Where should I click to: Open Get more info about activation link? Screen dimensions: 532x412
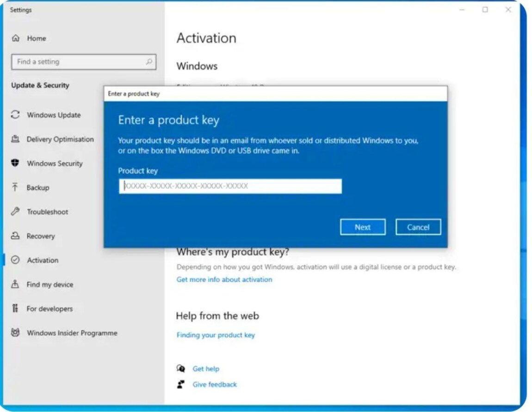point(224,280)
